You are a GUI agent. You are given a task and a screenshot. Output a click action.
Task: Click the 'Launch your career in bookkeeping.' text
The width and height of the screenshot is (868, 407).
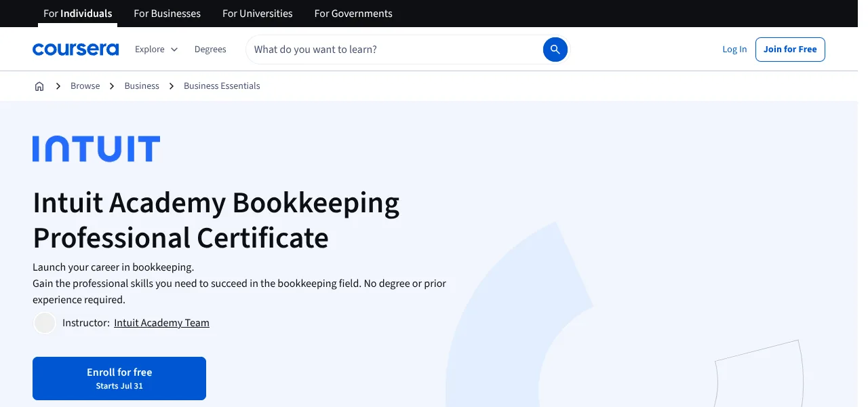tap(113, 267)
